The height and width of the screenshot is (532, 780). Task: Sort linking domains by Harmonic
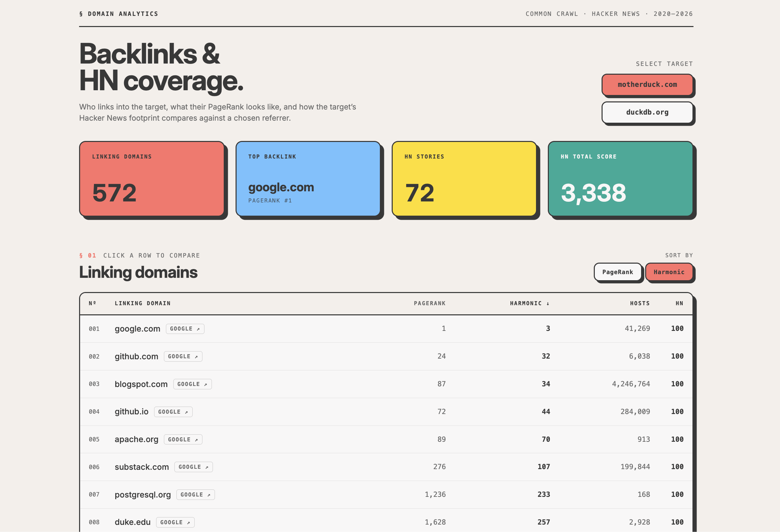(x=669, y=272)
